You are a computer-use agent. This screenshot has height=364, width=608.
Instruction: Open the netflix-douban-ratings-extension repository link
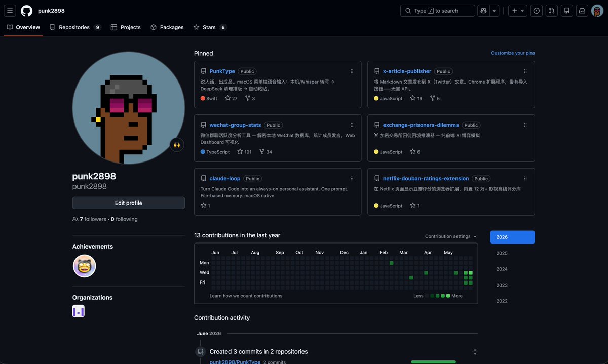coord(426,179)
